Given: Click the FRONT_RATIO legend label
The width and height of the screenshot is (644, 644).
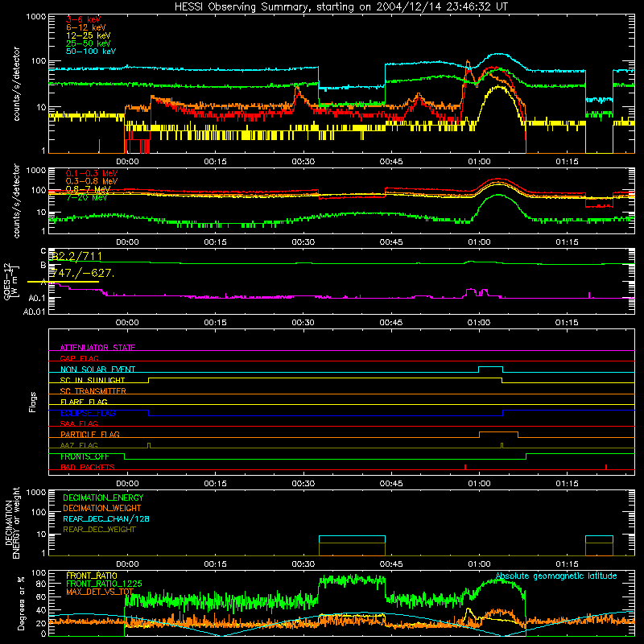Looking at the screenshot, I should pos(92,576).
